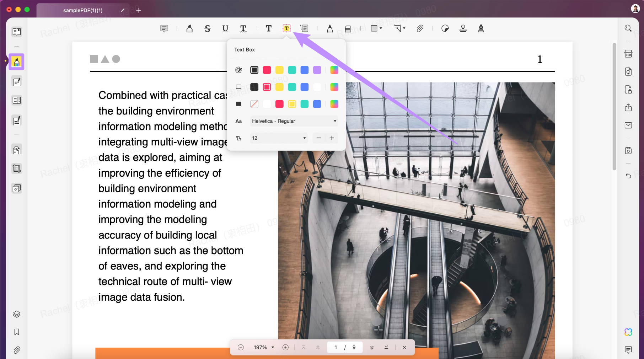This screenshot has height=359, width=644.
Task: Go to the next page
Action: click(372, 347)
